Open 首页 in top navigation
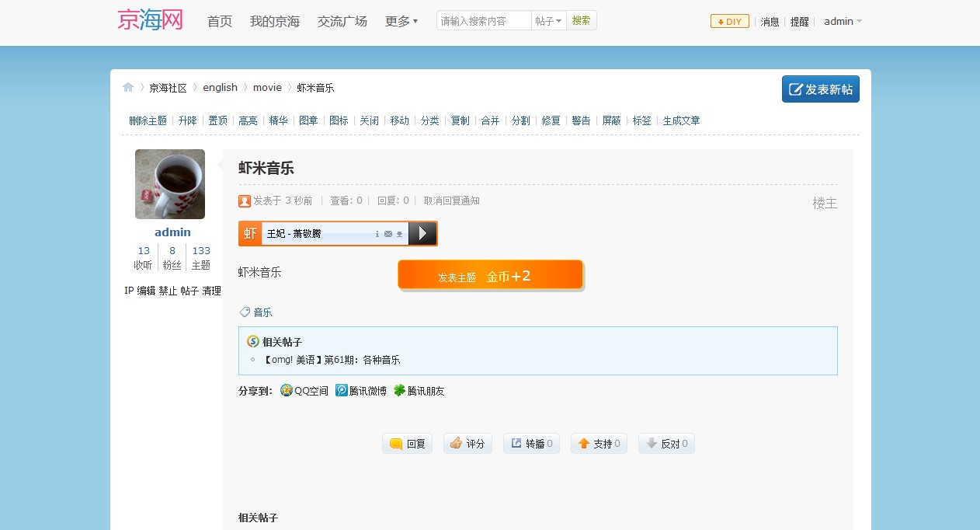 220,22
